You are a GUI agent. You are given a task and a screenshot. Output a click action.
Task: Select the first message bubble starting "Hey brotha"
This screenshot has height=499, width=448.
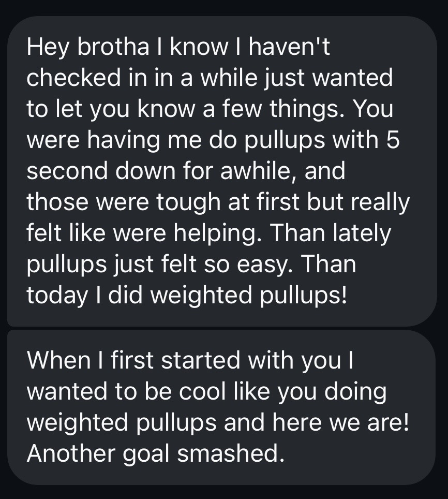221,171
